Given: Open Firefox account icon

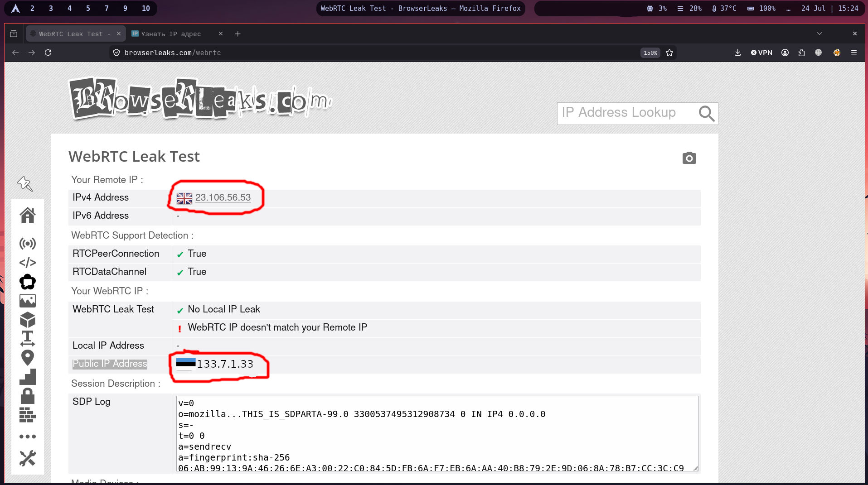Looking at the screenshot, I should 785,53.
